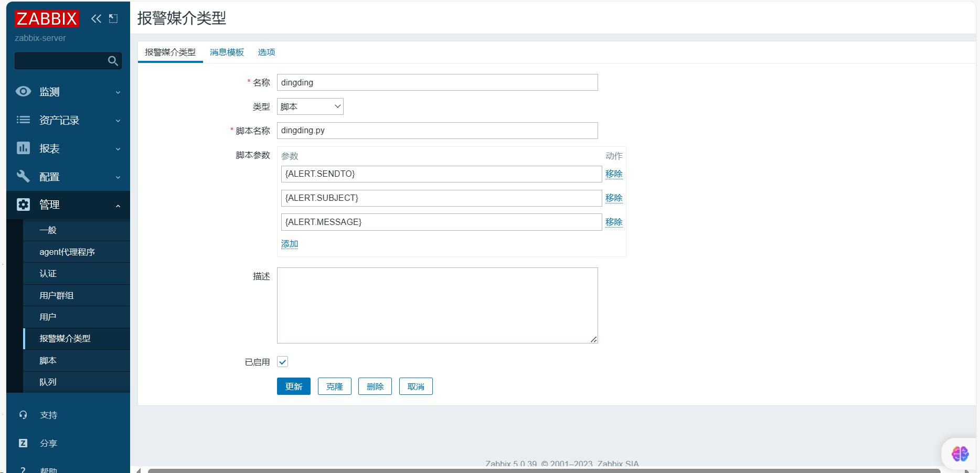Click the horizontal scrollbar at the bottom

544,470
